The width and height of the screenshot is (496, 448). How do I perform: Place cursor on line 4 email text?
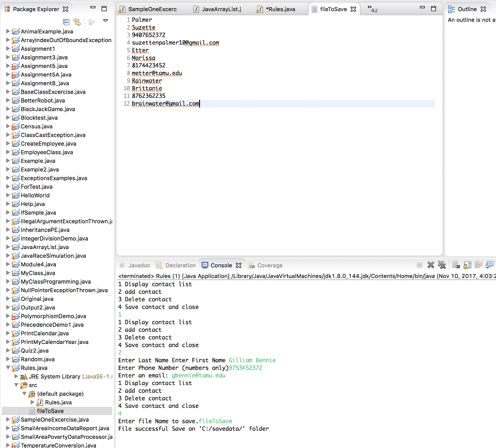click(175, 43)
